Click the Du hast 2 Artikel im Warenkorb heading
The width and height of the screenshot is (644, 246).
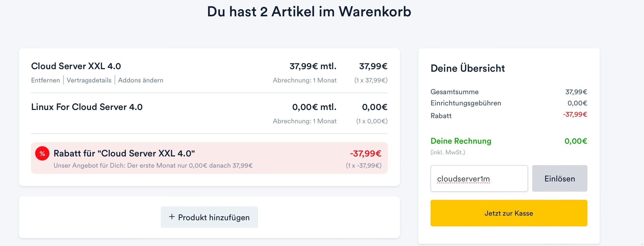tap(309, 12)
